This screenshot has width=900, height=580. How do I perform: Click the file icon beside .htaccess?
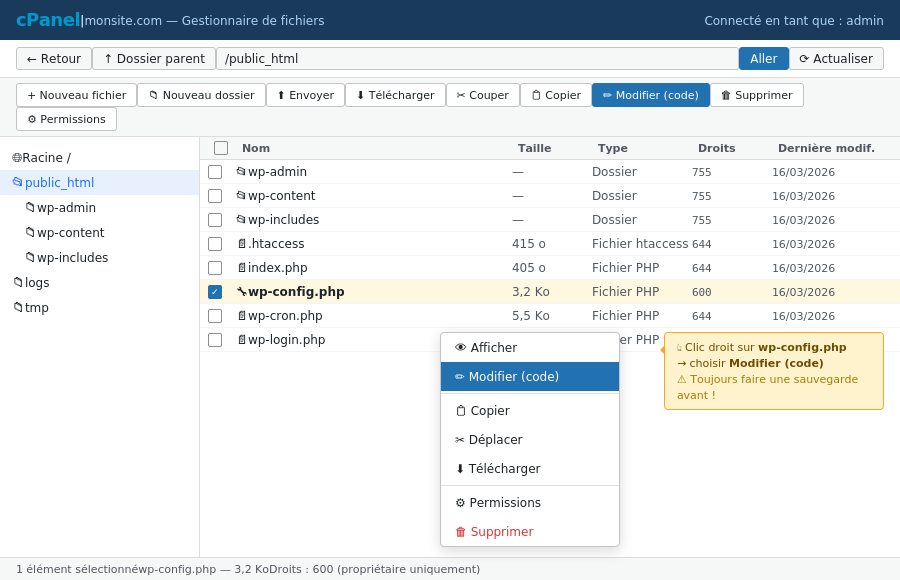pos(242,243)
